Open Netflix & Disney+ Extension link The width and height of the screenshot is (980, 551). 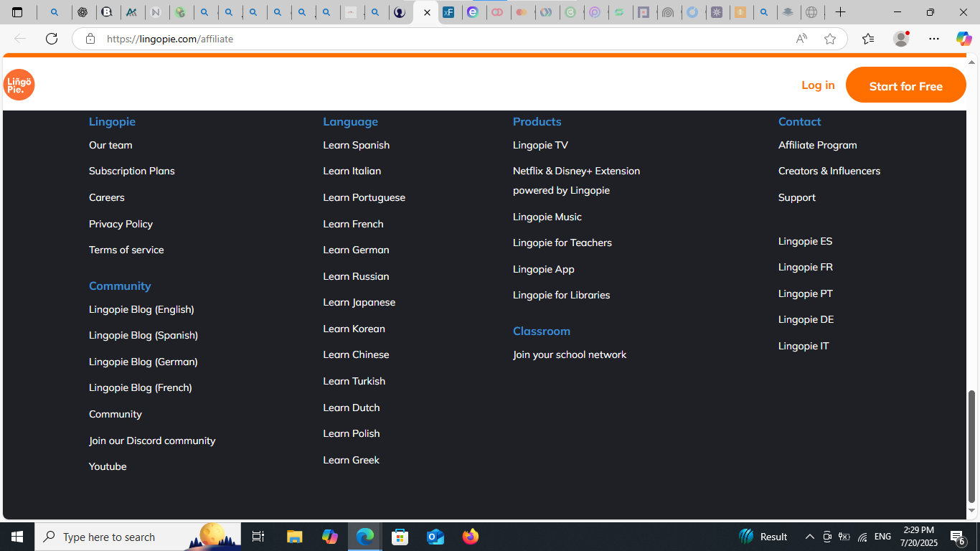[576, 181]
